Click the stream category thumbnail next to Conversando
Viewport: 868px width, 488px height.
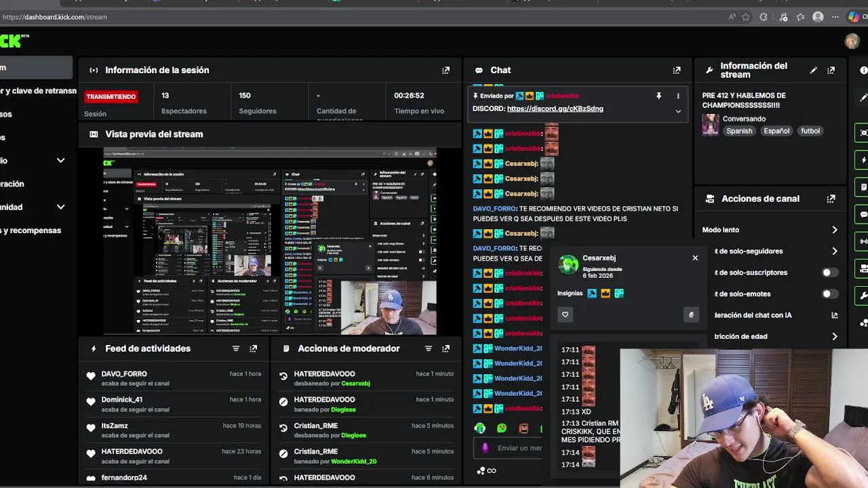(710, 125)
